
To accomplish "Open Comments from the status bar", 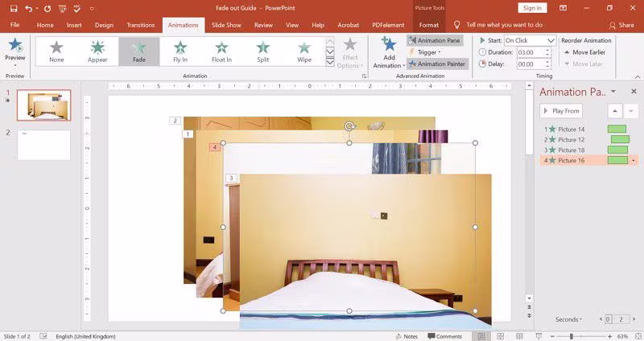I will pyautogui.click(x=444, y=336).
